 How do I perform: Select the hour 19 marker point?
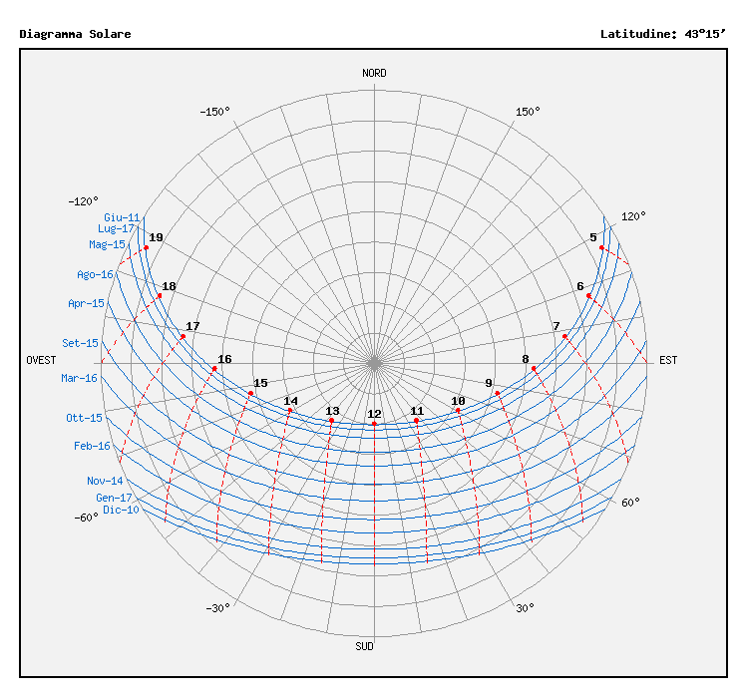pyautogui.click(x=147, y=247)
